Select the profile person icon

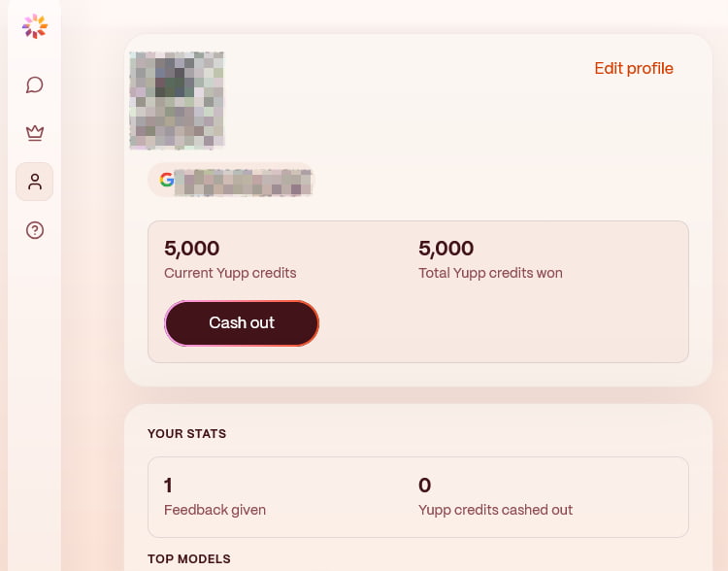pos(35,182)
